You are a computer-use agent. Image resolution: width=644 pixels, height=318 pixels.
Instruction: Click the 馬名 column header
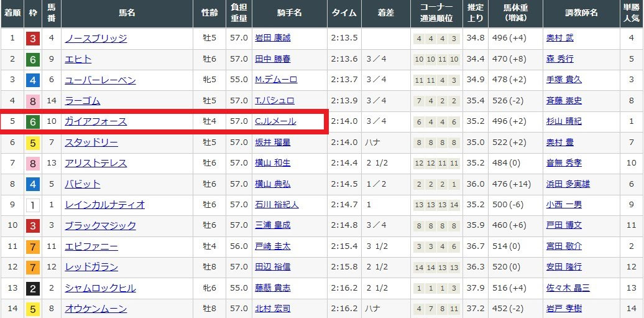pyautogui.click(x=127, y=13)
